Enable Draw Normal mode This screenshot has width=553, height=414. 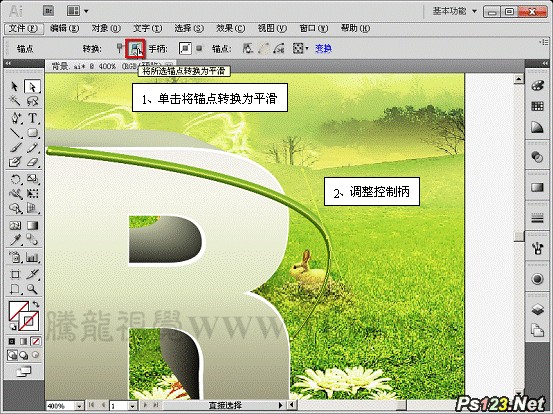[12, 355]
